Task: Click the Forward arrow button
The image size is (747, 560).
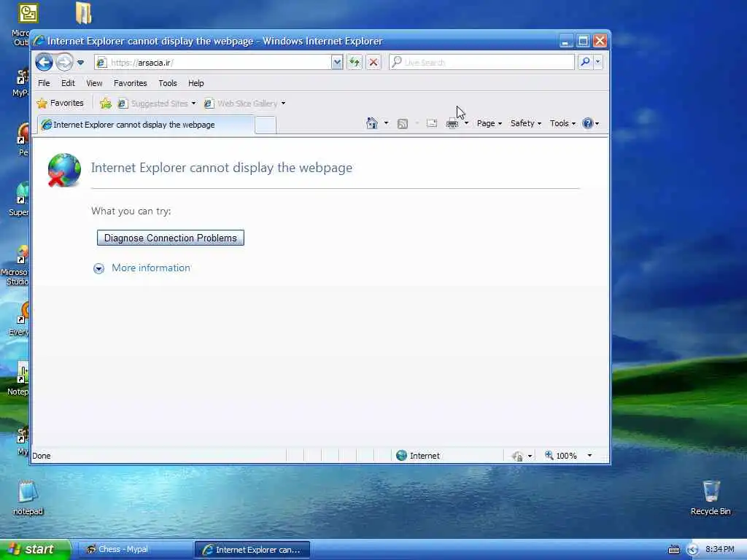Action: click(x=64, y=62)
